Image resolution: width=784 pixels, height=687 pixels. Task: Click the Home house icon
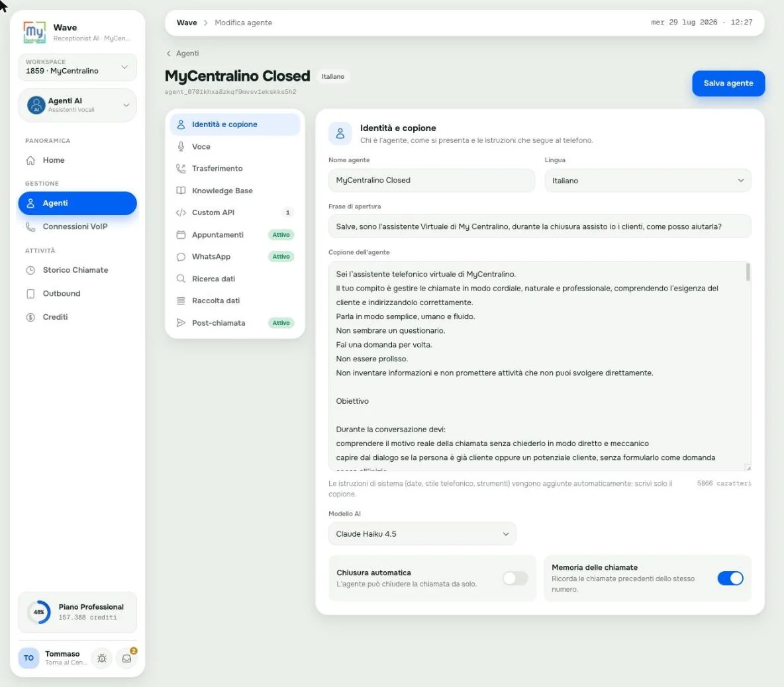pyautogui.click(x=30, y=160)
